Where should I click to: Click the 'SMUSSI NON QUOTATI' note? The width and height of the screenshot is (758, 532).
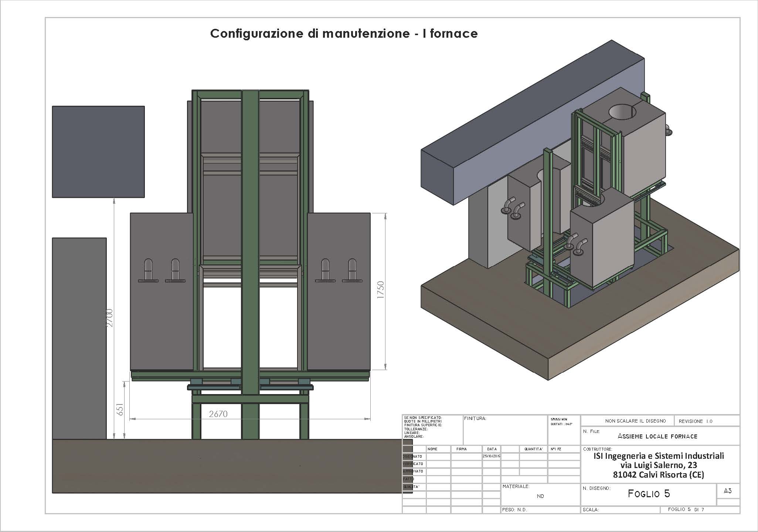(x=561, y=421)
